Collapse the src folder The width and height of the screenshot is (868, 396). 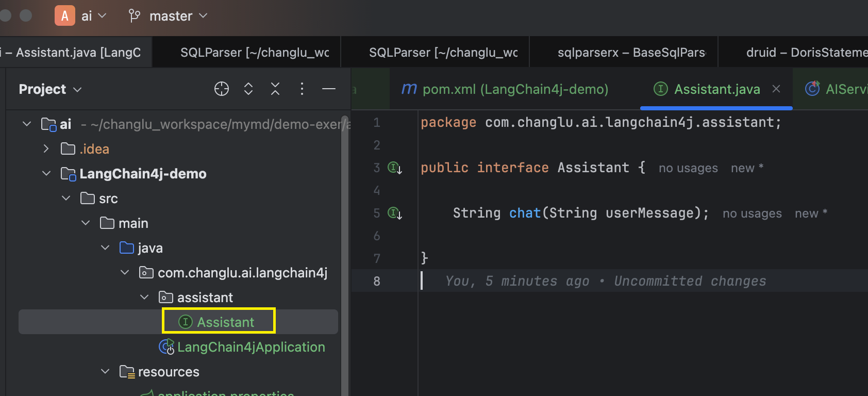(66, 199)
